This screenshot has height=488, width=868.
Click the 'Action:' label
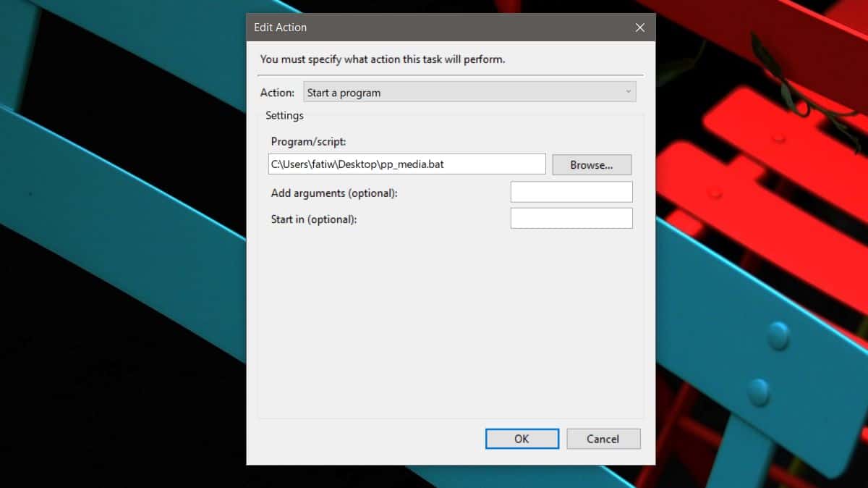(x=277, y=93)
